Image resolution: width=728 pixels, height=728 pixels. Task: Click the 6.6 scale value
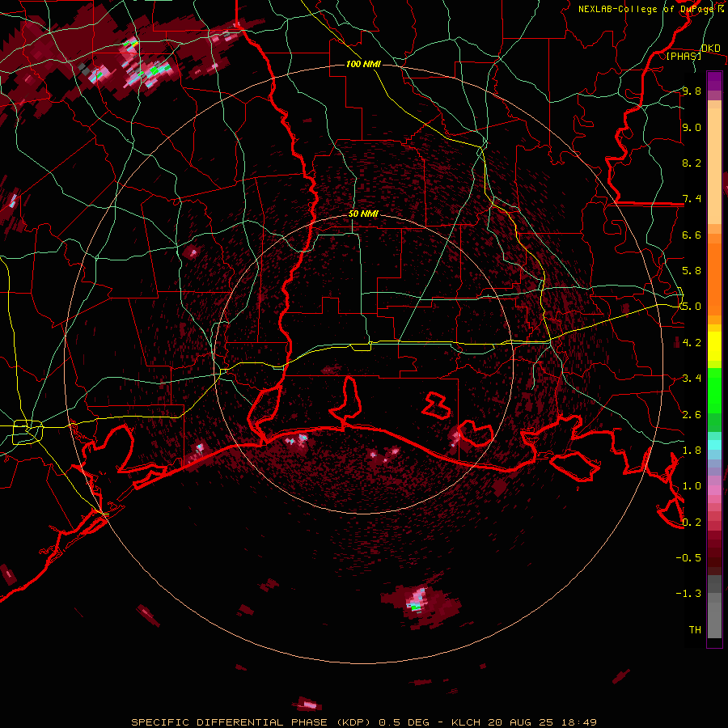tap(692, 235)
